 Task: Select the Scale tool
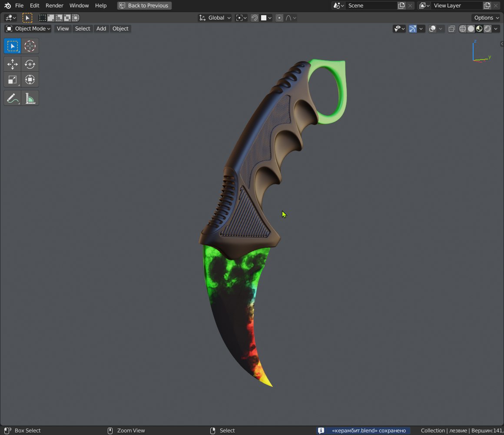click(13, 80)
